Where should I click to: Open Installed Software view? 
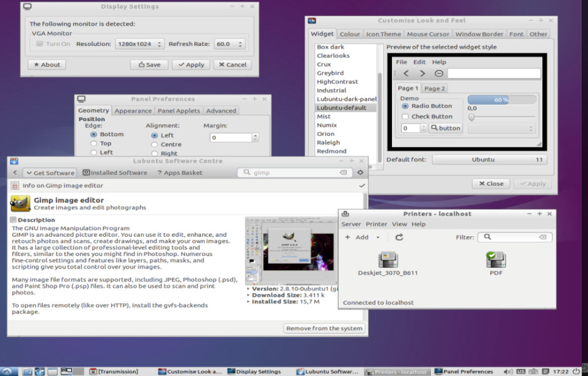point(115,173)
